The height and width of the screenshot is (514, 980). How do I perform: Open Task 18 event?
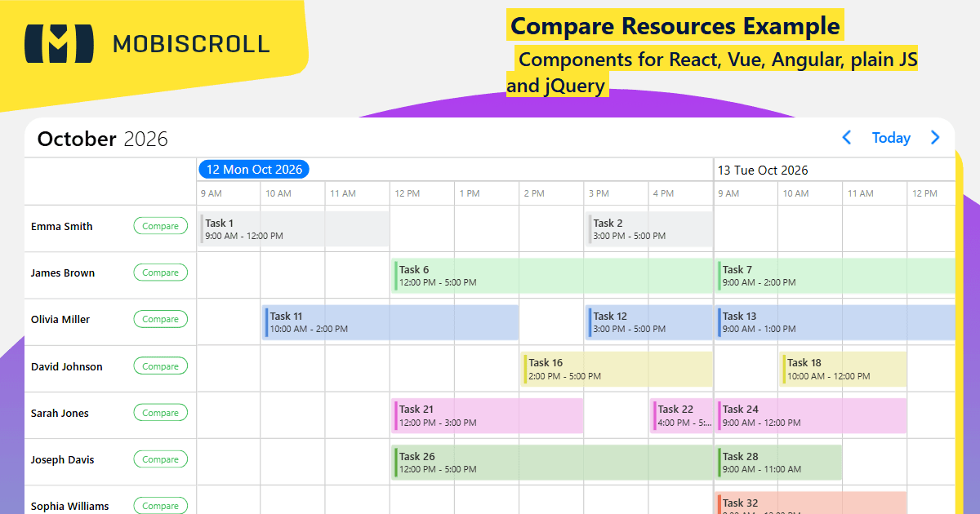tap(844, 369)
